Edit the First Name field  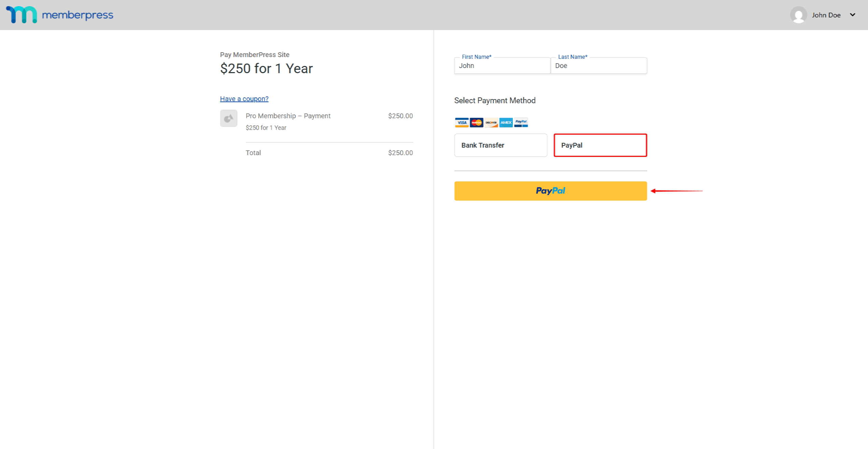(502, 66)
